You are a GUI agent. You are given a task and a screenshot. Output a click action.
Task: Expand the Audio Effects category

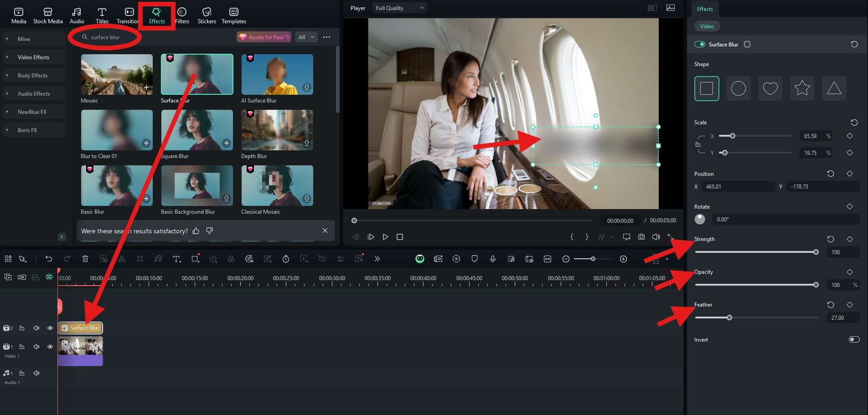[x=34, y=94]
